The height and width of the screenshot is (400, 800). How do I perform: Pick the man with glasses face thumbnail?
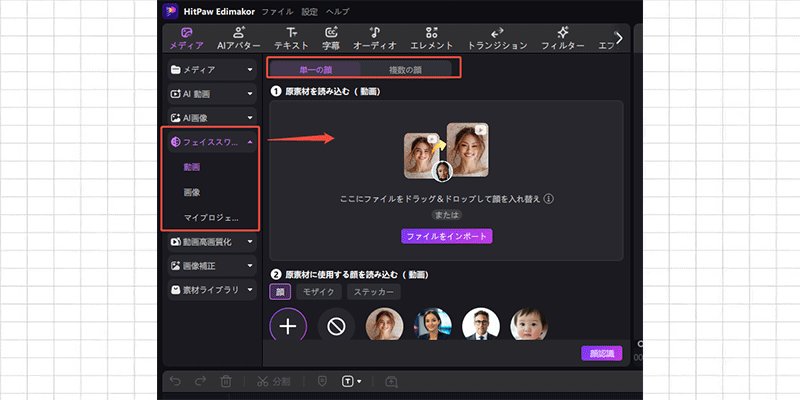[481, 325]
